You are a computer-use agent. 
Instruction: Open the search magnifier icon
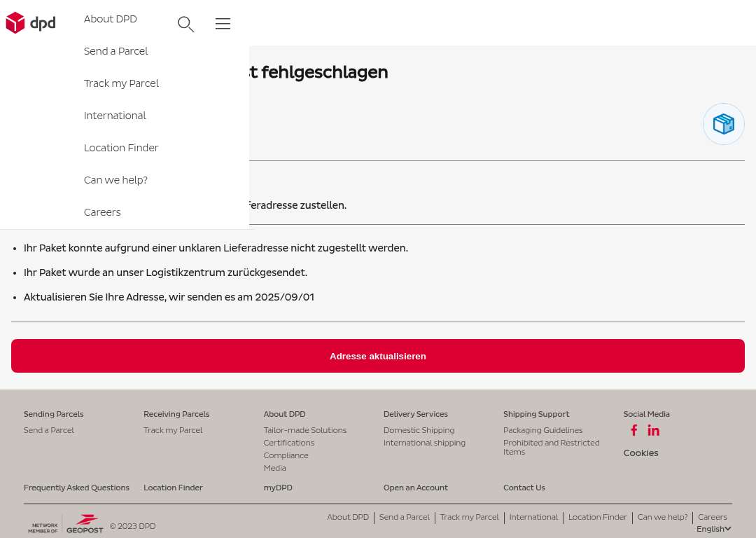tap(185, 24)
